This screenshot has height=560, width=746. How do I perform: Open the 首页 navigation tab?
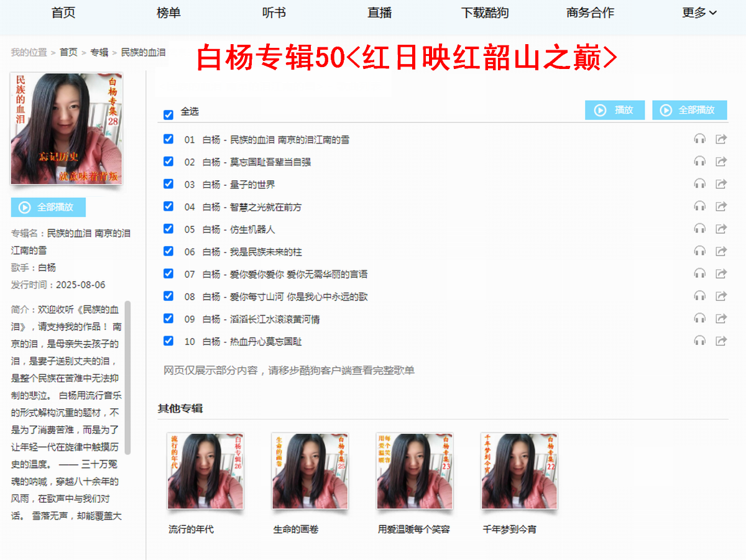pos(63,12)
